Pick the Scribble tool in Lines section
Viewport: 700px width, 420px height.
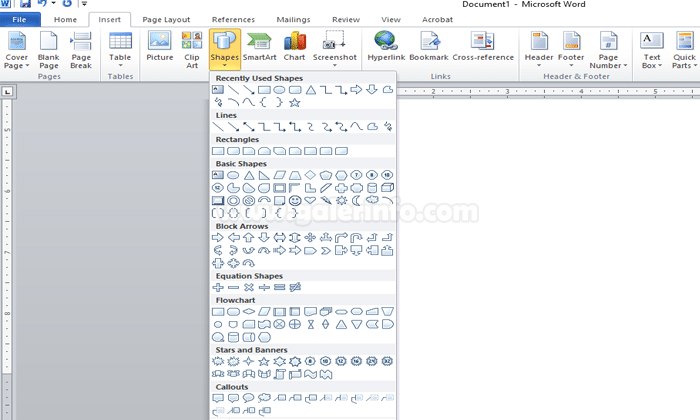(x=388, y=127)
